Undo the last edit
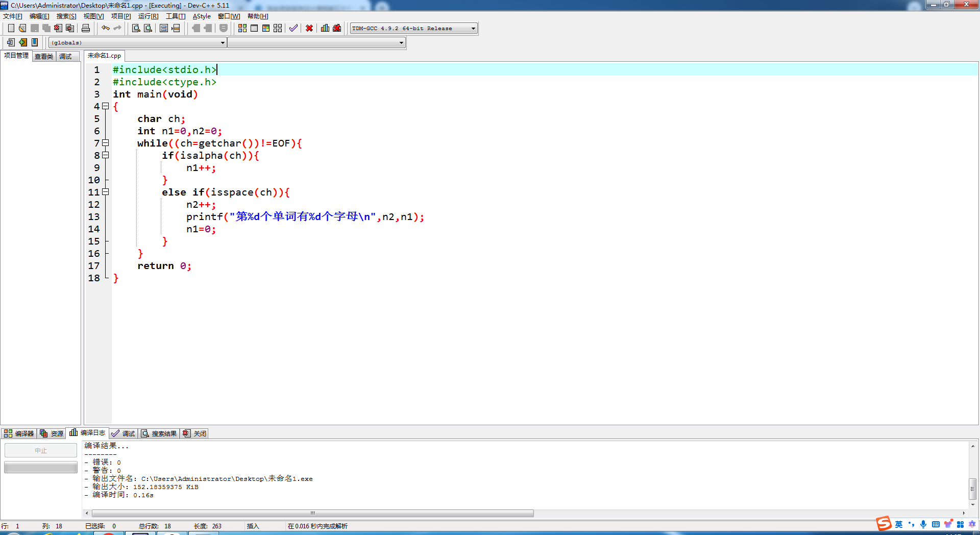The width and height of the screenshot is (980, 535). 106,28
